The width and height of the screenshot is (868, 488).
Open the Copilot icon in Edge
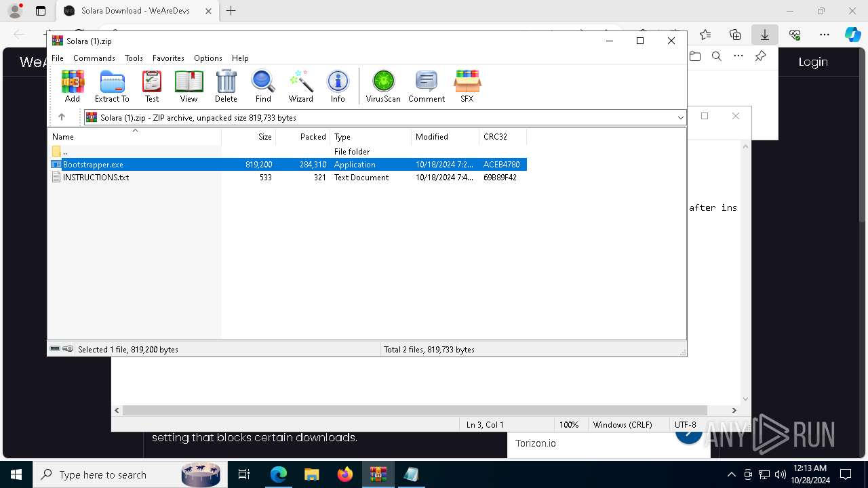click(x=853, y=35)
